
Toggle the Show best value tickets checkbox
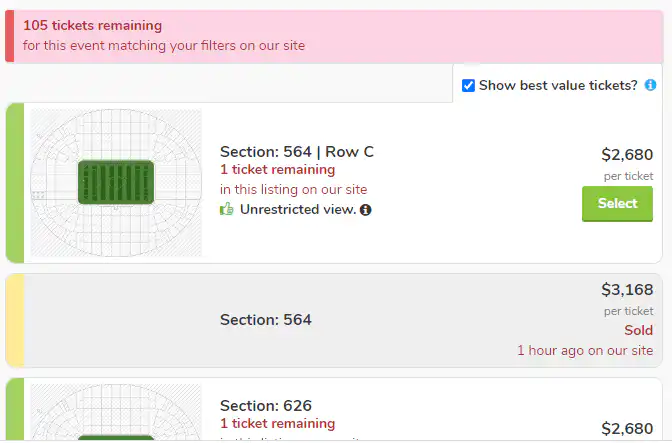click(468, 86)
